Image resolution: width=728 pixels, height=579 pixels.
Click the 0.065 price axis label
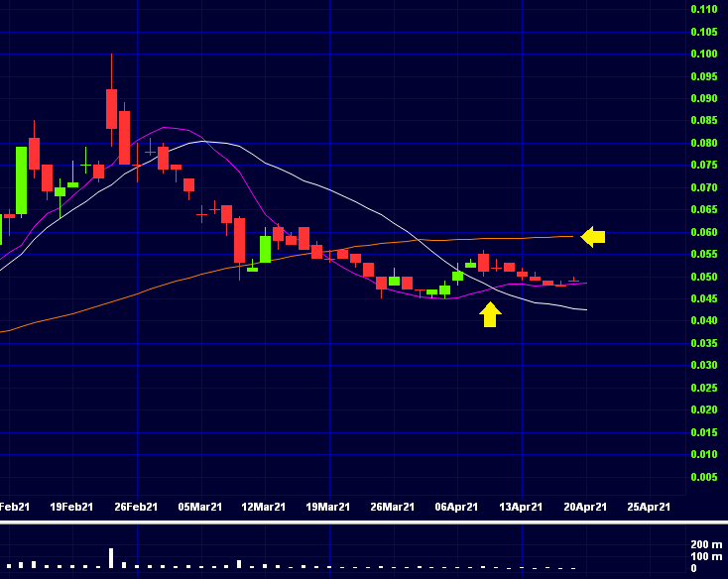pos(704,210)
